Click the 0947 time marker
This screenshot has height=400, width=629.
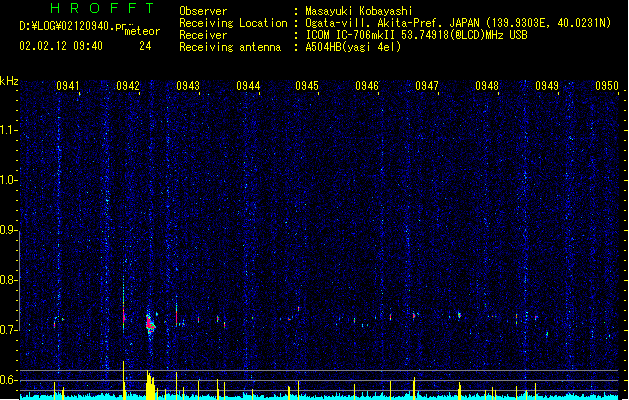(427, 86)
